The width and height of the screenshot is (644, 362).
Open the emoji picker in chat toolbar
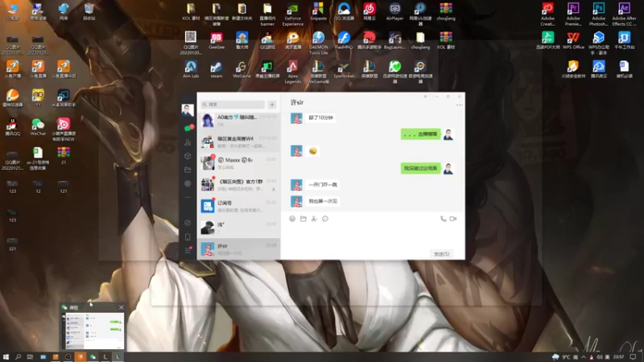(x=292, y=219)
